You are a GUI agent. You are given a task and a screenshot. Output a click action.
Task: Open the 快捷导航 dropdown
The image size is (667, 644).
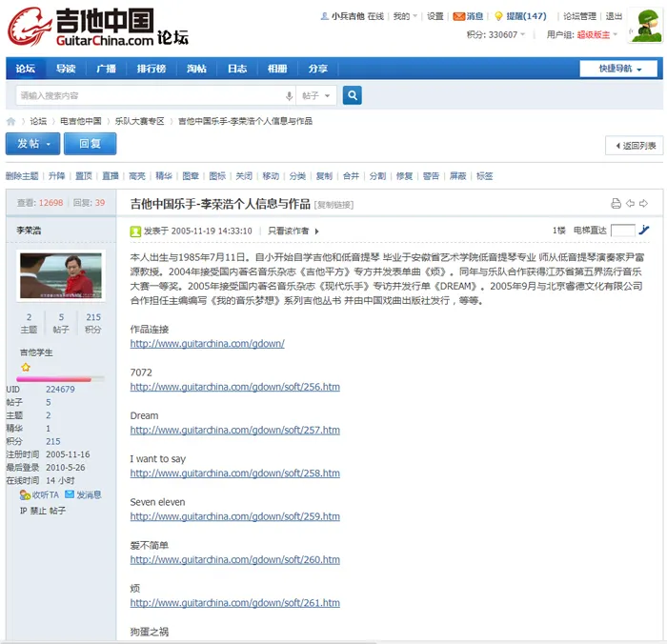click(x=618, y=69)
